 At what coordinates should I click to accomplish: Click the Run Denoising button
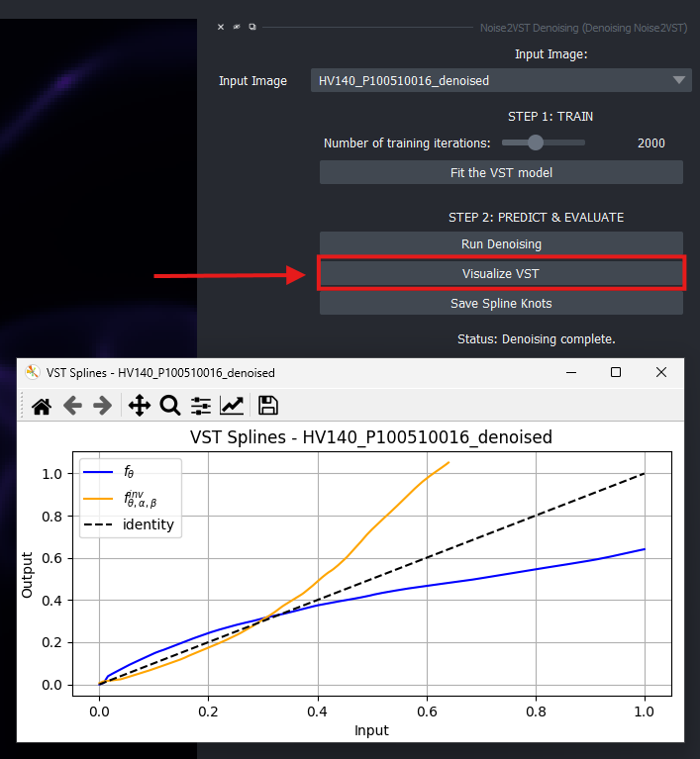click(501, 244)
